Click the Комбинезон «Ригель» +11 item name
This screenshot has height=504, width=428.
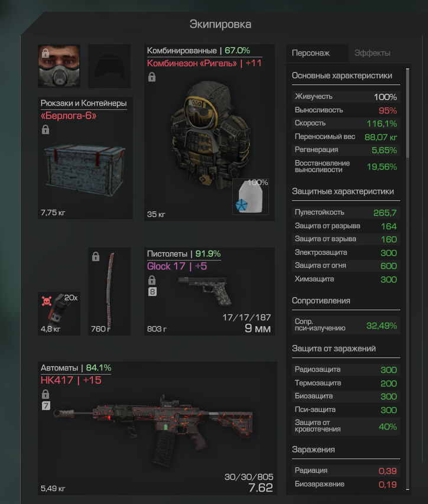[204, 63]
